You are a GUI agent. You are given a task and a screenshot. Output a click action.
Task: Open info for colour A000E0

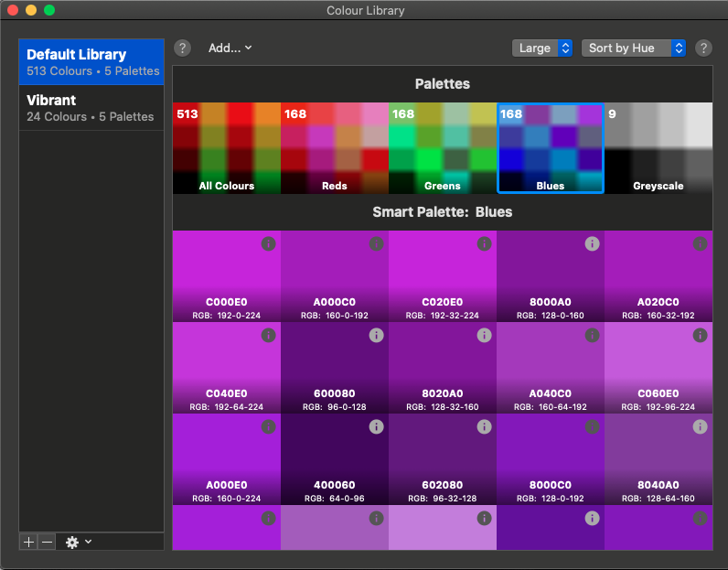[x=268, y=426]
